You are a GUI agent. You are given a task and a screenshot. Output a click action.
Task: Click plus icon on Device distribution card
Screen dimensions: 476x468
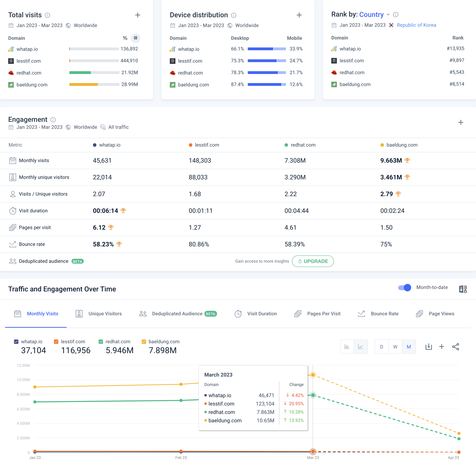[x=299, y=15]
